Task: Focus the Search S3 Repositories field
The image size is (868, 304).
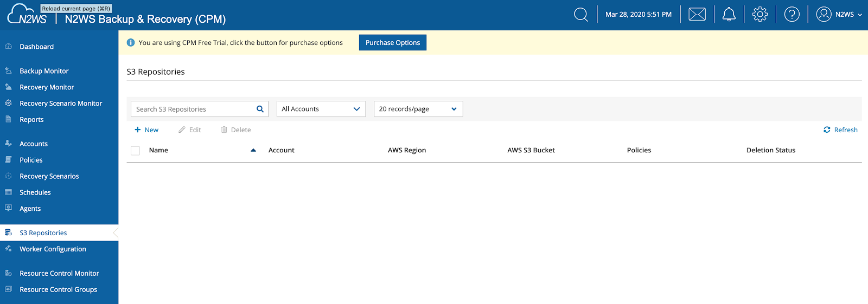Action: [193, 109]
